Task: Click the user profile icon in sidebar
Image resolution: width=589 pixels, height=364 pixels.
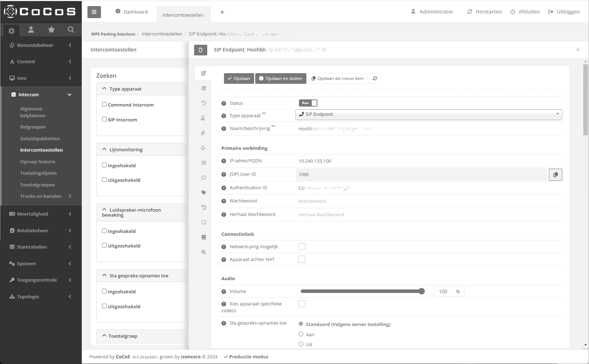Action: 31,30
